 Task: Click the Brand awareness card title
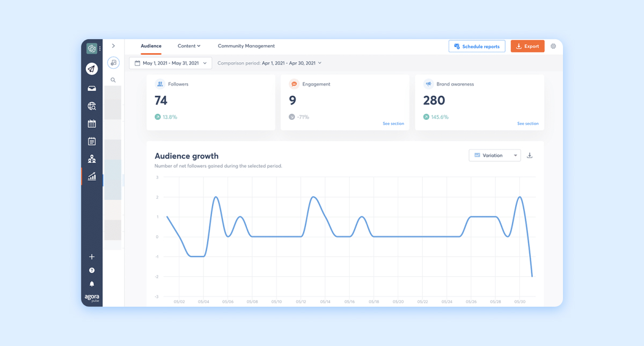point(455,84)
